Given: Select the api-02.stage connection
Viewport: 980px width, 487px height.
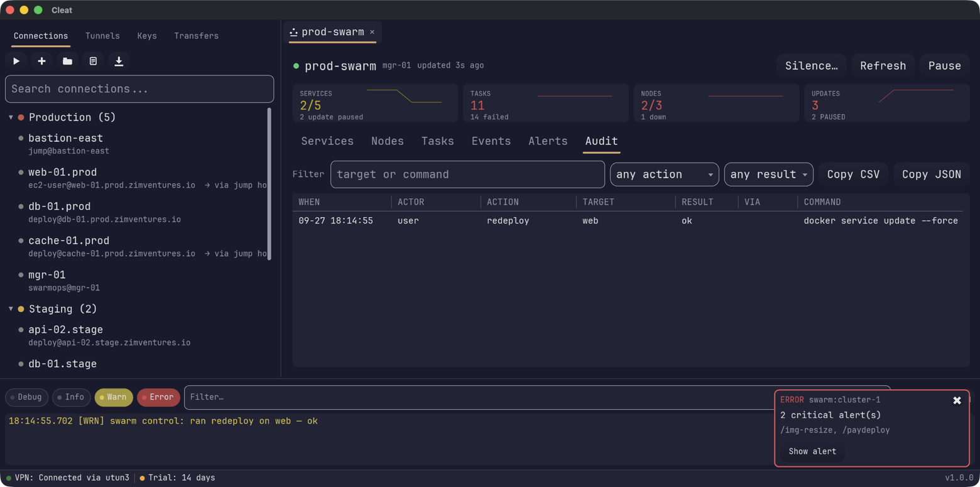Looking at the screenshot, I should pyautogui.click(x=139, y=335).
